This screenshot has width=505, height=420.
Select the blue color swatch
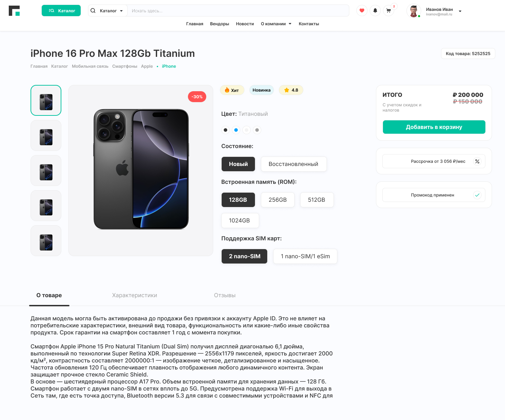click(x=236, y=130)
